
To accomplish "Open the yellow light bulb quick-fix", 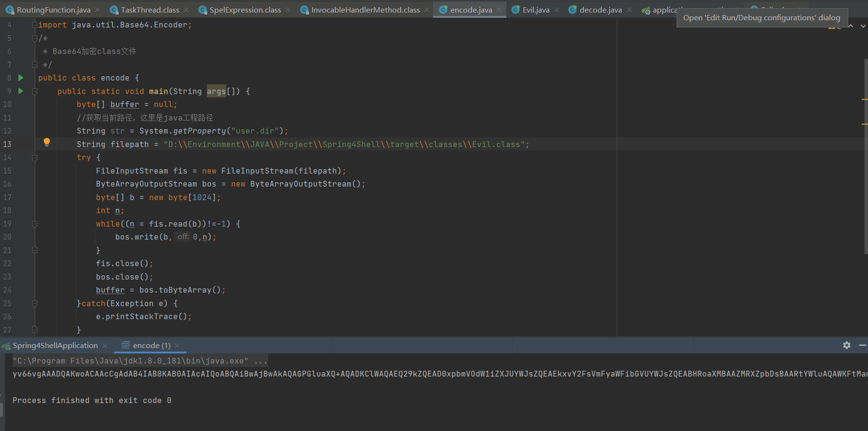I will click(47, 142).
